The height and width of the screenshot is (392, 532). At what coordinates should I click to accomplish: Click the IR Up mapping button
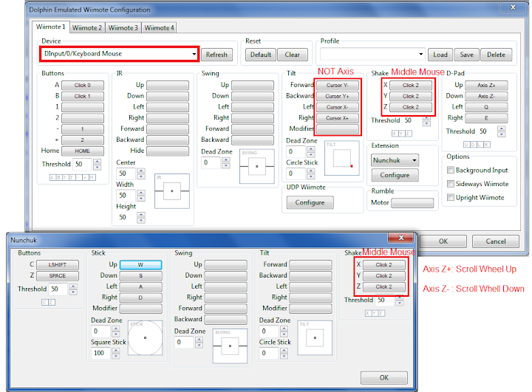[x=168, y=85]
